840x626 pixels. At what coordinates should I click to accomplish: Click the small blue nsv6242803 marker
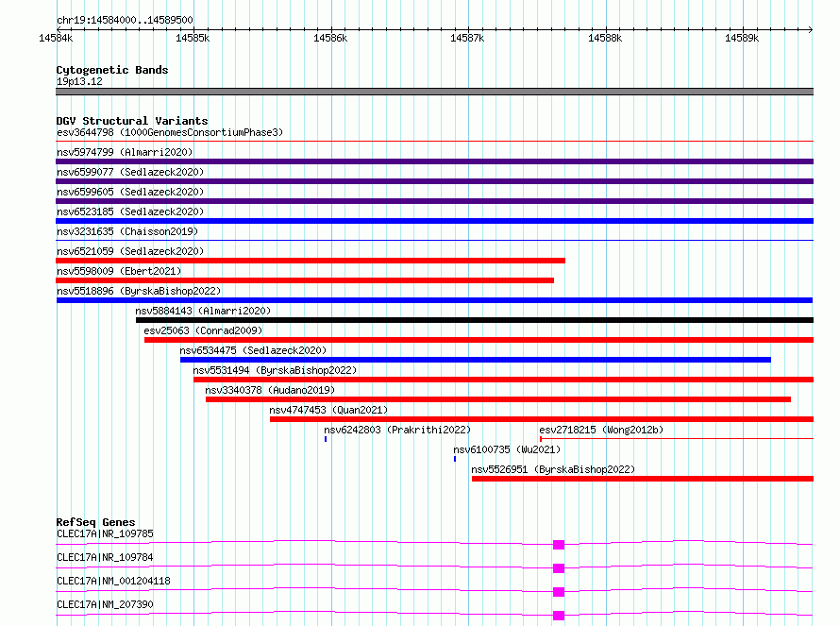pos(326,439)
